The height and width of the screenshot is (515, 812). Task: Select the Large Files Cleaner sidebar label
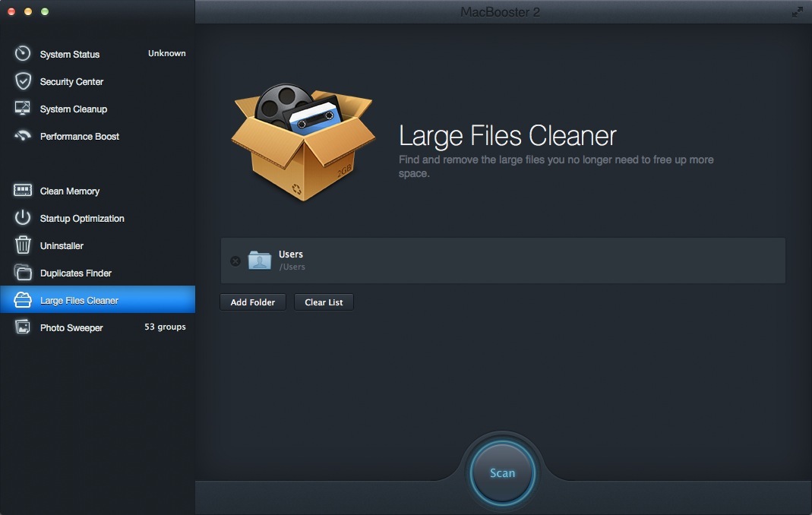79,301
